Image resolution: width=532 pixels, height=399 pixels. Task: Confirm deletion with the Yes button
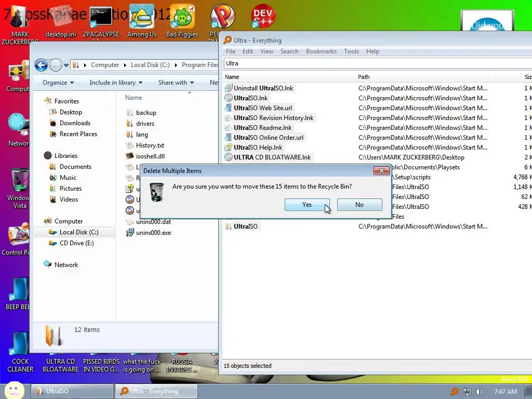click(307, 205)
